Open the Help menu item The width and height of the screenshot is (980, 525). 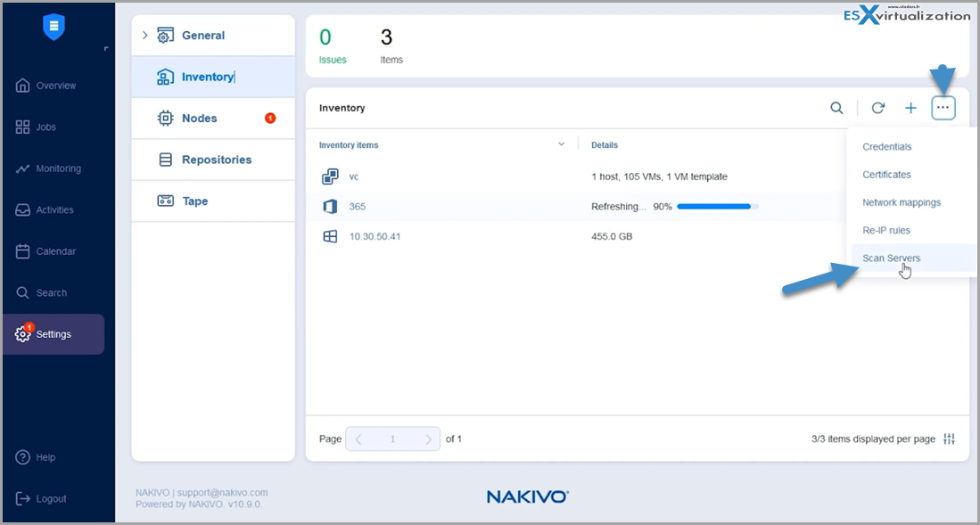tap(35, 457)
